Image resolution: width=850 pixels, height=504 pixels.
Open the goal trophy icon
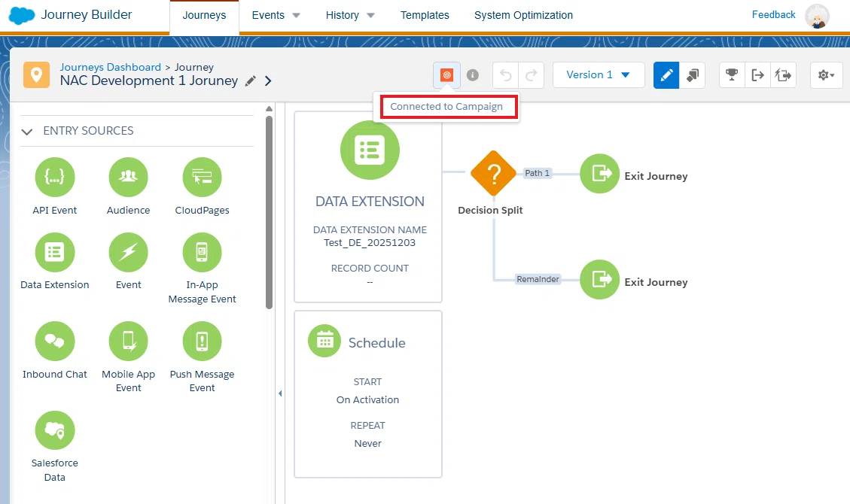(732, 75)
